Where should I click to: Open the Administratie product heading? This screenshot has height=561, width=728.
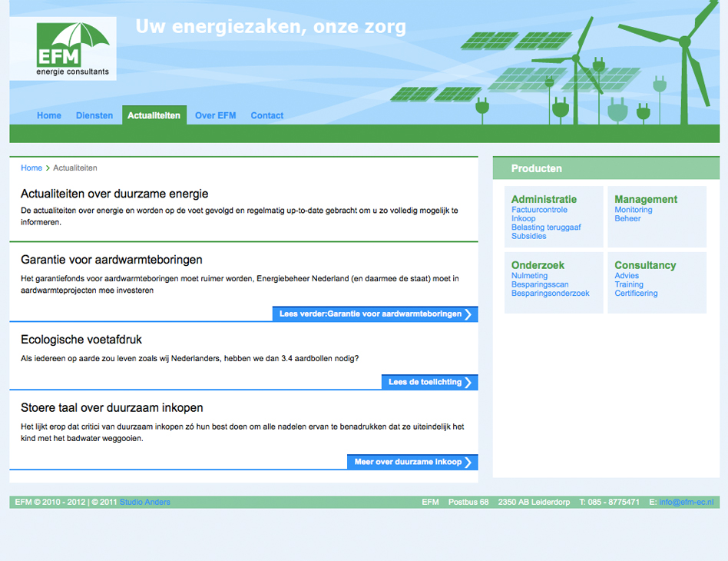point(544,199)
